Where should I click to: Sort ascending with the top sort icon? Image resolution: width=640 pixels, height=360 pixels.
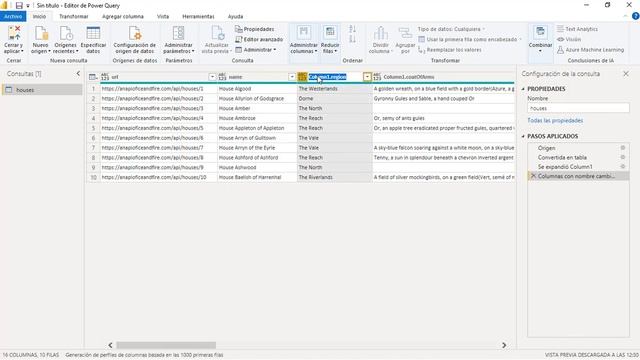pos(353,29)
